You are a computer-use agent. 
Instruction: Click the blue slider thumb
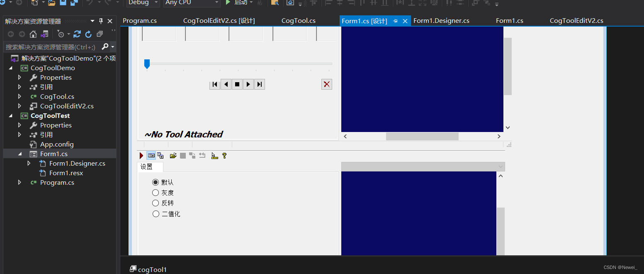tap(147, 64)
